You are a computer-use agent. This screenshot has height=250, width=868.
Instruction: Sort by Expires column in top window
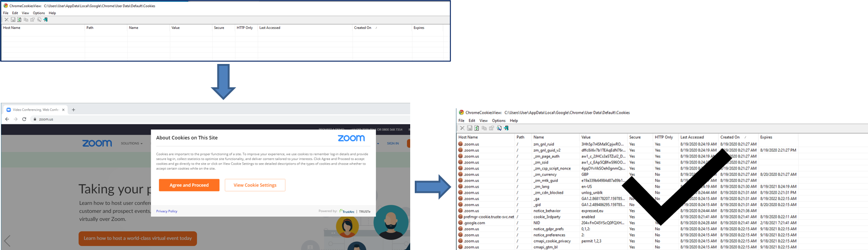point(428,28)
